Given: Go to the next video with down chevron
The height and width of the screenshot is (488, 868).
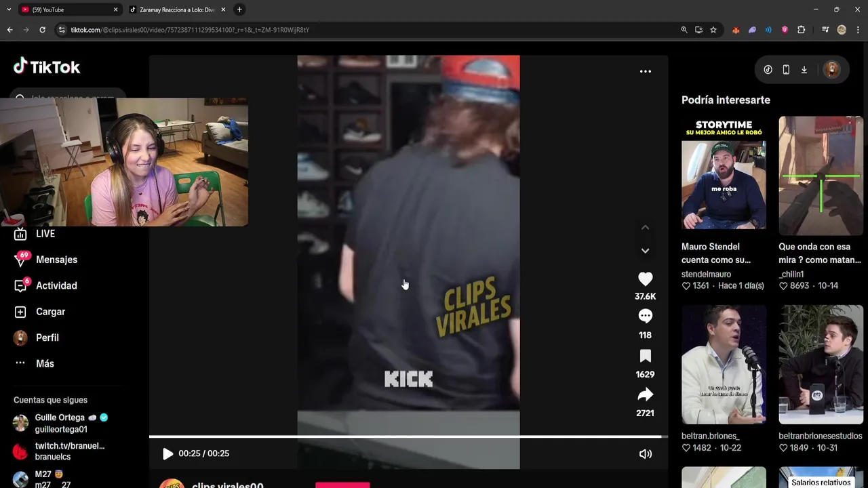Looking at the screenshot, I should (645, 250).
